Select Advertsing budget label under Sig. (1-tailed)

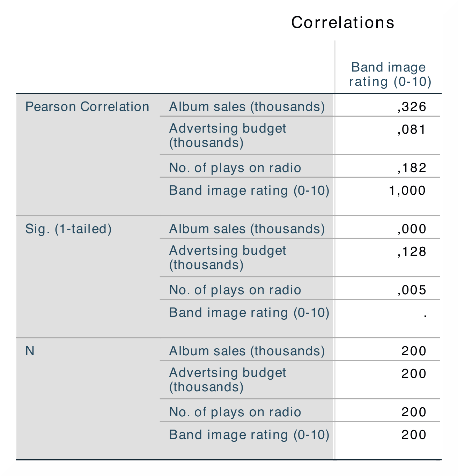[228, 258]
